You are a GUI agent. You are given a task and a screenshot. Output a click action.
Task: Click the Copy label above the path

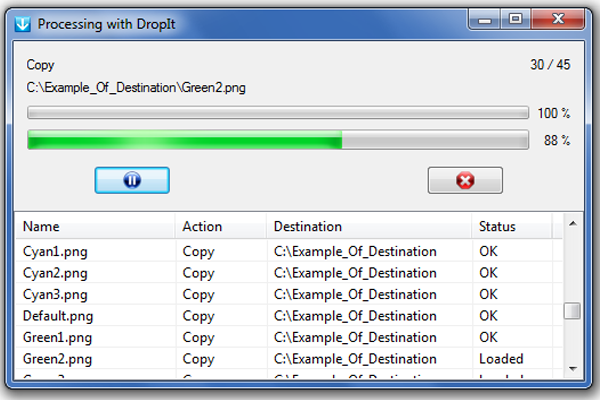40,65
